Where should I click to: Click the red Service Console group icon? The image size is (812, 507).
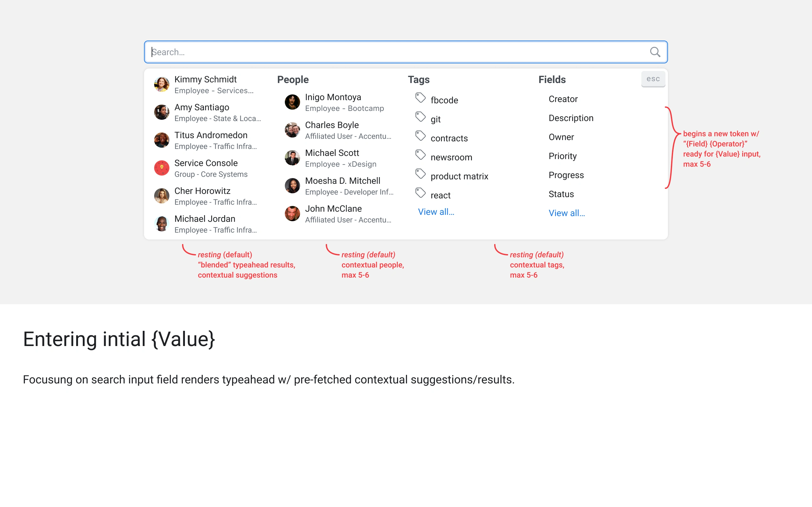coord(161,168)
